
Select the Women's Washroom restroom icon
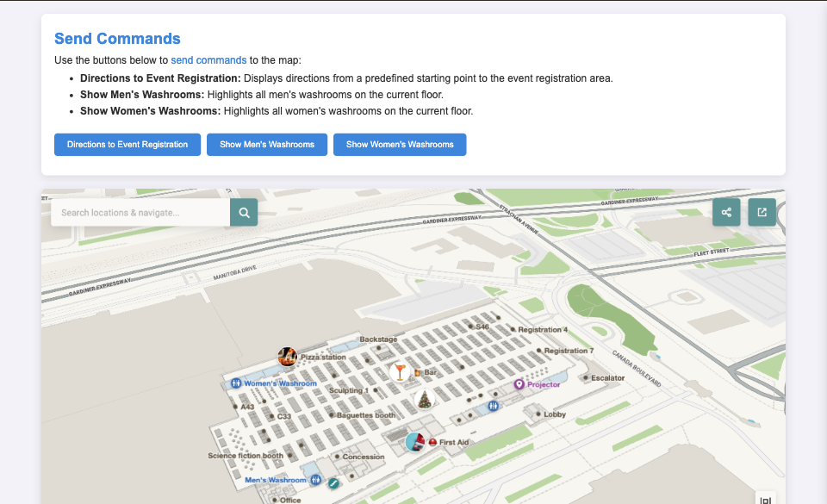coord(235,383)
